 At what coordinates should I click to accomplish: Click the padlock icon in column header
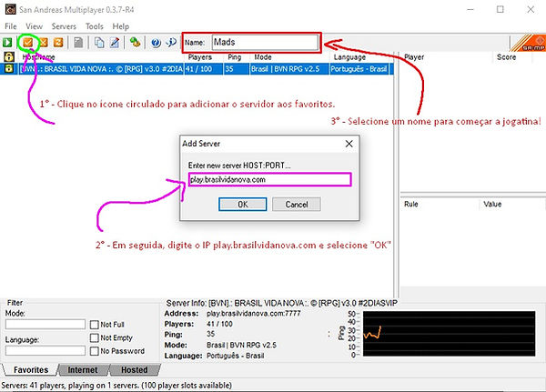pos(9,56)
